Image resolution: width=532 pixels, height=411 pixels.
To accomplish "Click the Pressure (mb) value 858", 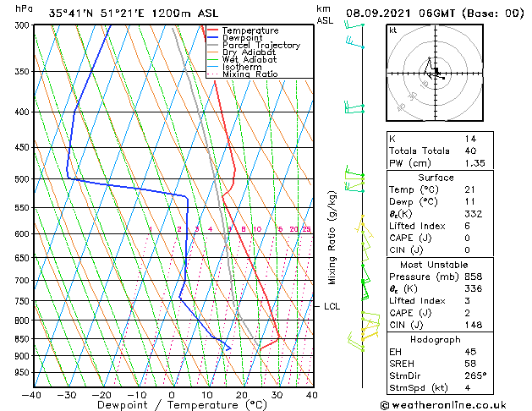I will tap(474, 277).
